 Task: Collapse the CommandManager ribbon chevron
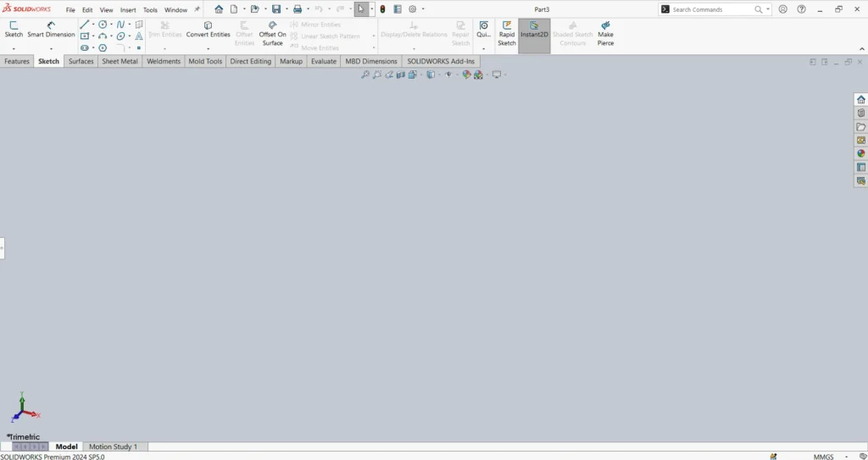(x=861, y=49)
